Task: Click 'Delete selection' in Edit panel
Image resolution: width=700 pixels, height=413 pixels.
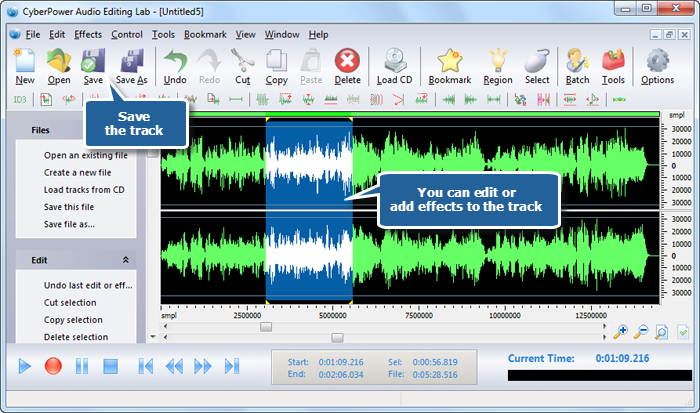Action: (76, 337)
